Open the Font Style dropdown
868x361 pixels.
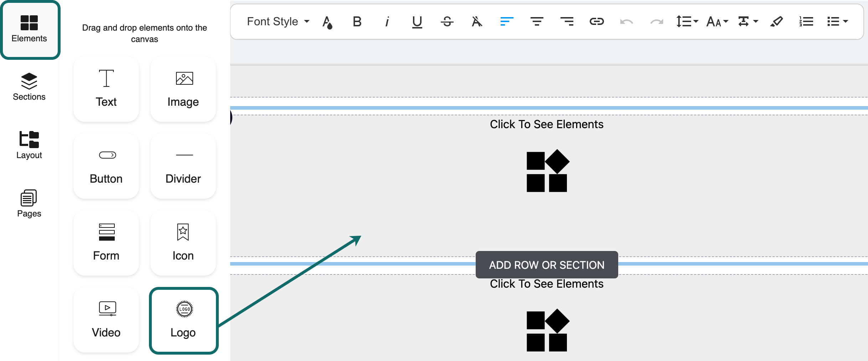click(278, 22)
